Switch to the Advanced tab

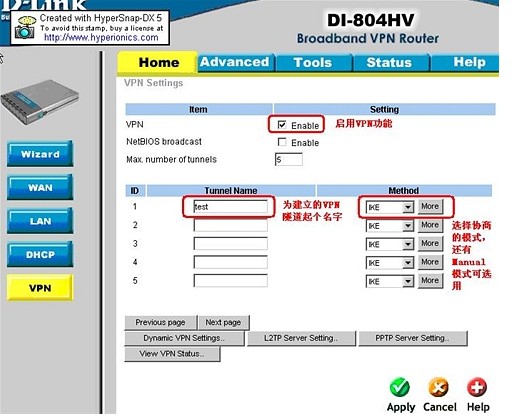pos(235,62)
